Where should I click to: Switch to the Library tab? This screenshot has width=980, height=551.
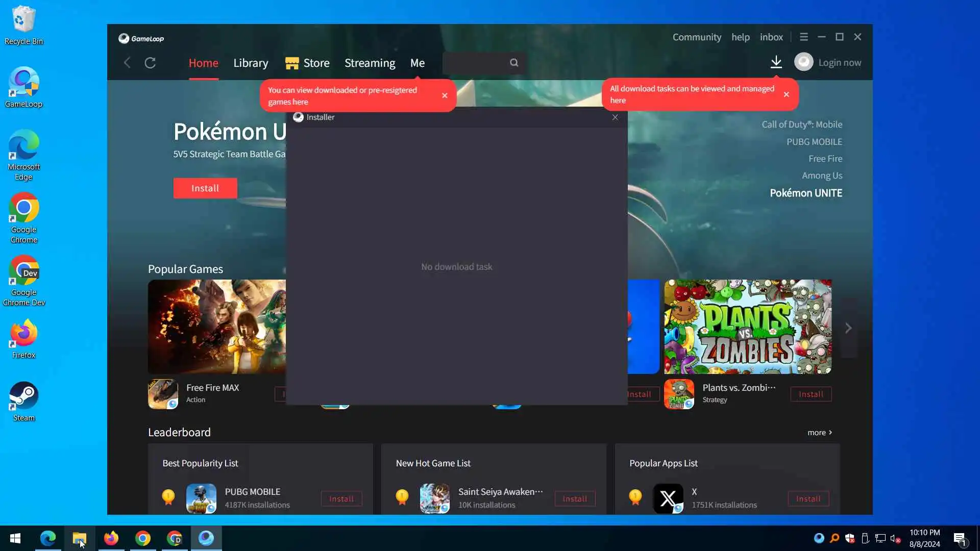(x=251, y=63)
